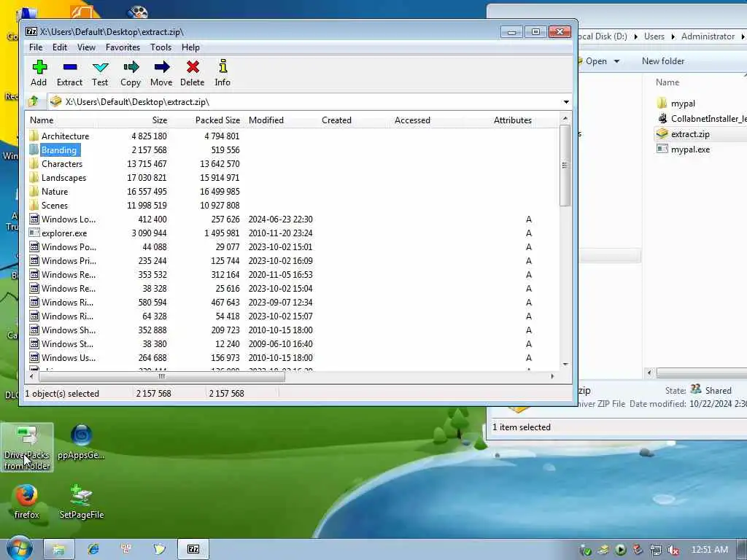
Task: Click scroll up arrow of file list
Action: (x=565, y=119)
